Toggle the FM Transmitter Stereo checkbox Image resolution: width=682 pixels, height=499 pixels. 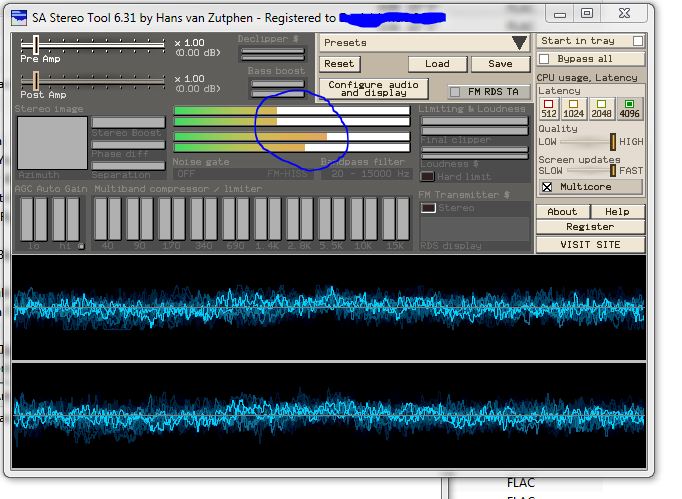click(428, 208)
